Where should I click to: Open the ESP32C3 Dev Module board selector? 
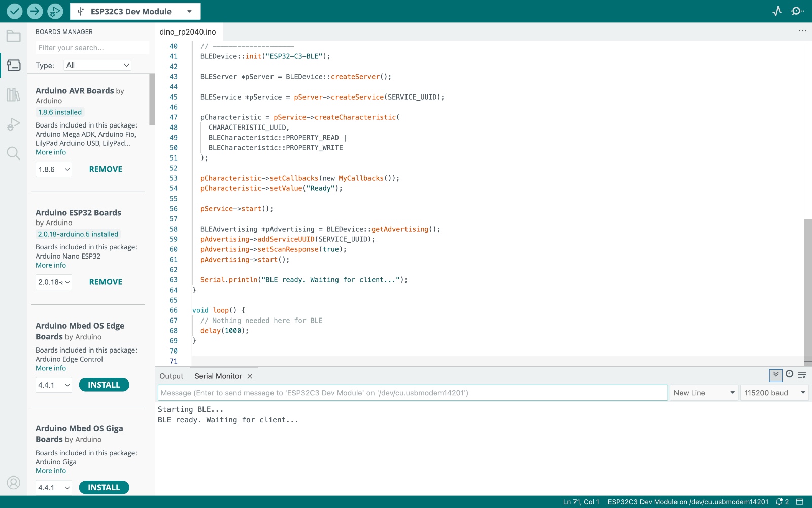click(135, 11)
